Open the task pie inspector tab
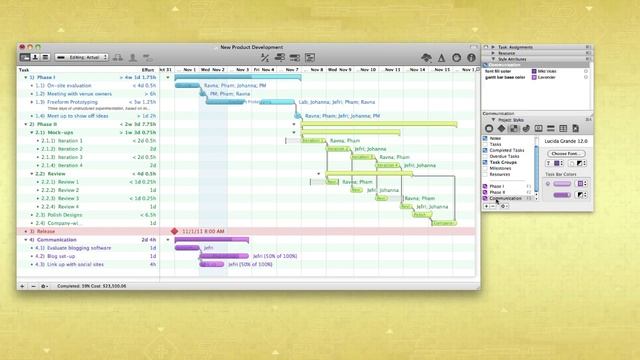 coord(526,129)
